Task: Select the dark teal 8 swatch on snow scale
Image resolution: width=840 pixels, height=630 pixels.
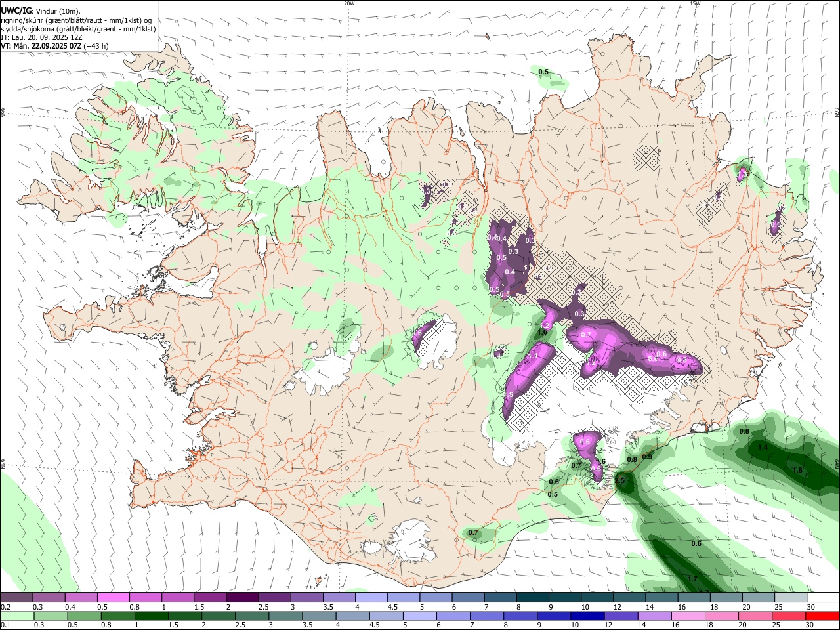Action: click(532, 597)
